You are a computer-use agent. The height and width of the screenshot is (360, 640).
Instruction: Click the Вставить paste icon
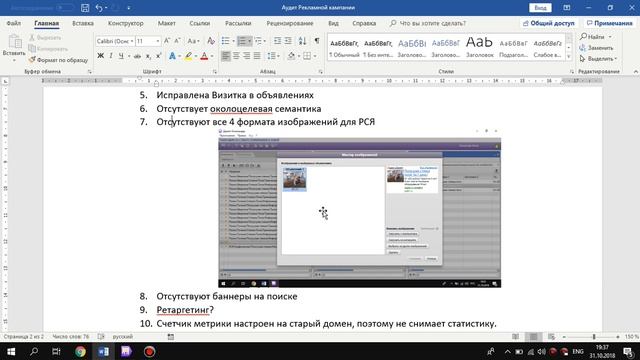click(15, 41)
